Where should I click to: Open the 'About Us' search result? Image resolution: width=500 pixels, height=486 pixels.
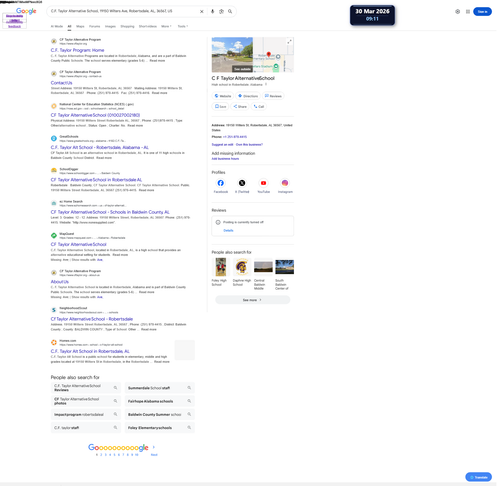pos(60,282)
